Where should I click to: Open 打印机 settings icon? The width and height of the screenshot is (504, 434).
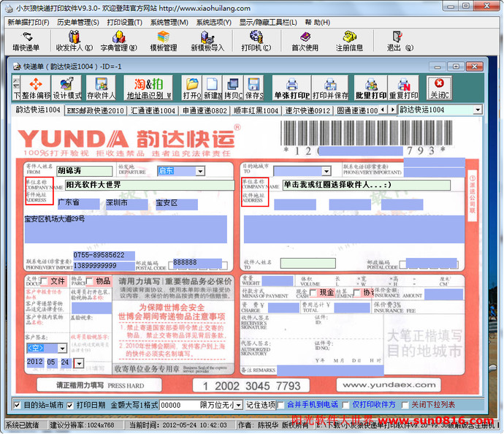point(256,41)
